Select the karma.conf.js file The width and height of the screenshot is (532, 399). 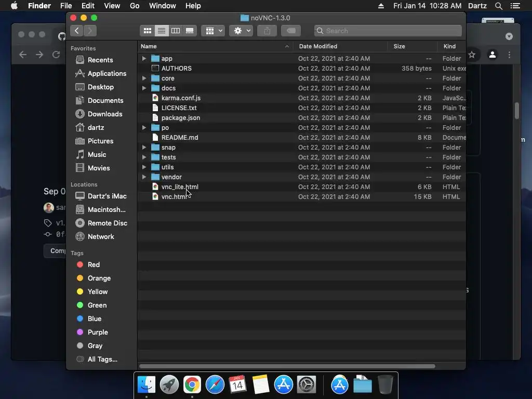pos(302,98)
